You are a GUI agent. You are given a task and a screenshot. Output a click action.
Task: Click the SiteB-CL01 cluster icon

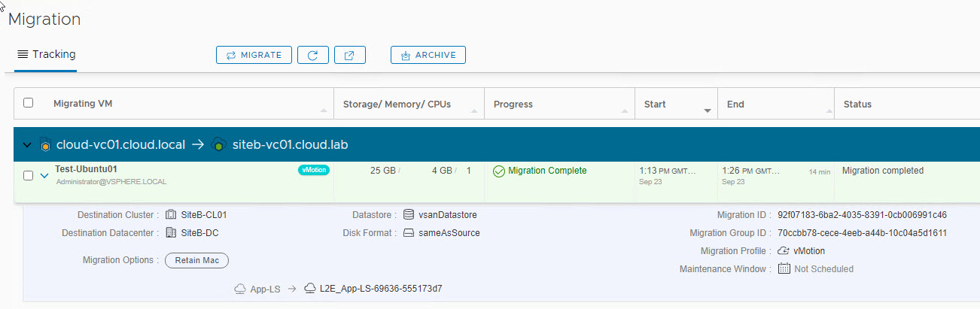171,214
